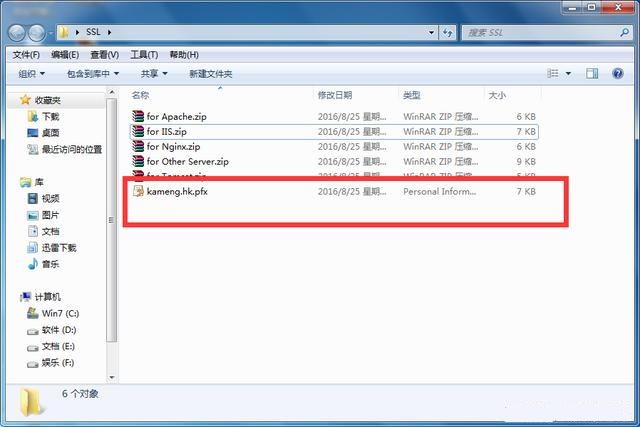Open the view options dropdown arrow
640x427 pixels.
(569, 74)
